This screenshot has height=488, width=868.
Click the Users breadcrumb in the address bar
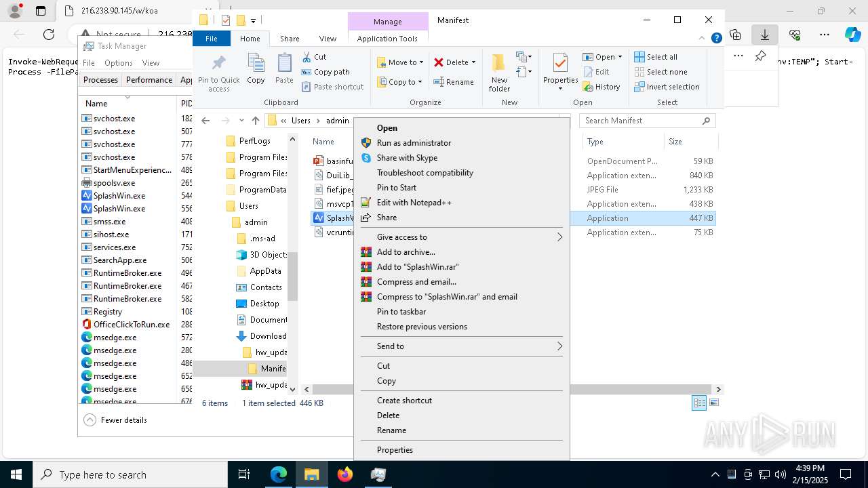point(301,121)
